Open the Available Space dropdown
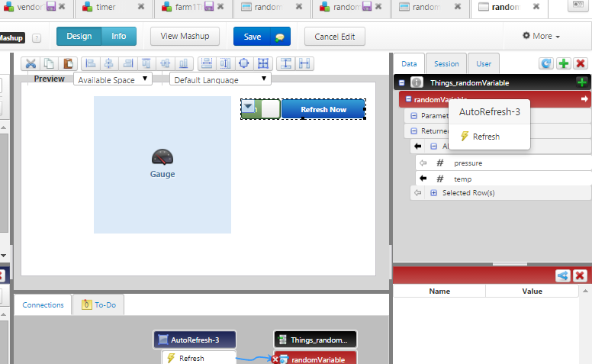 [112, 79]
